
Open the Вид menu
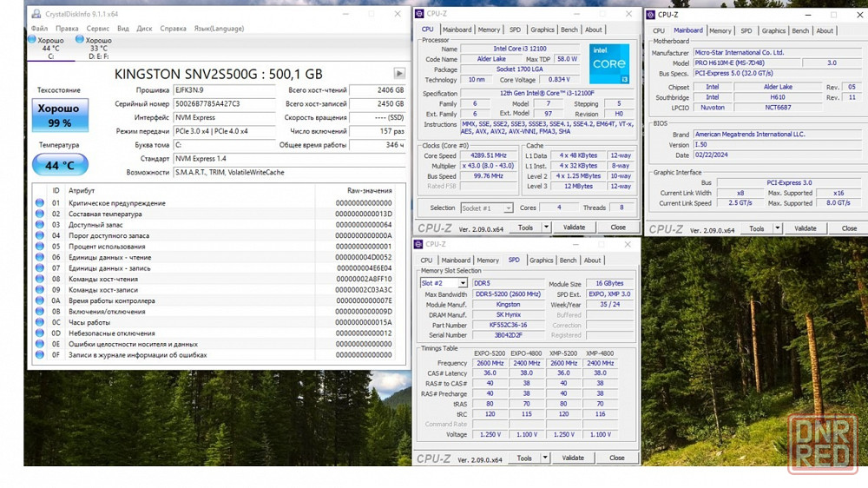coord(123,29)
